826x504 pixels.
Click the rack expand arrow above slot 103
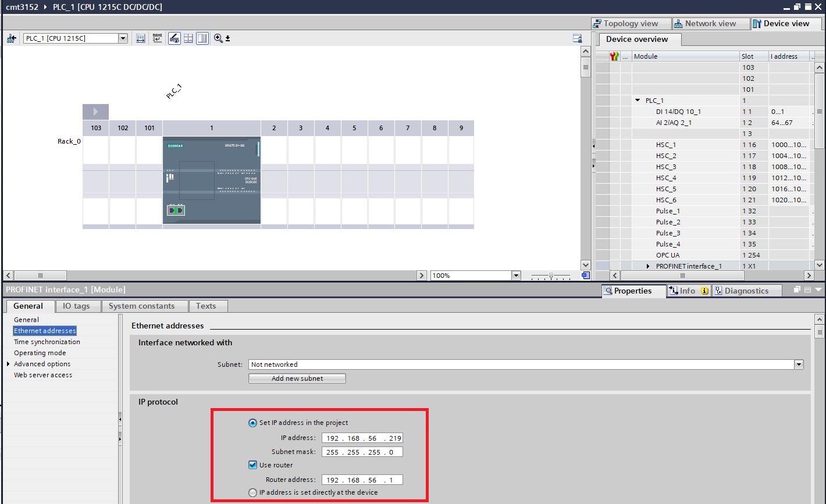click(x=95, y=112)
